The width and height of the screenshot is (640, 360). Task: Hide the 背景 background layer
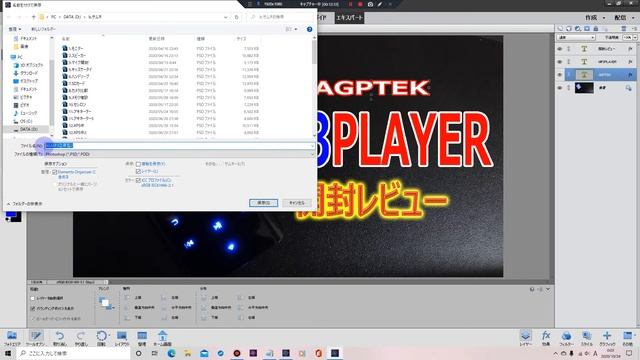pyautogui.click(x=560, y=88)
